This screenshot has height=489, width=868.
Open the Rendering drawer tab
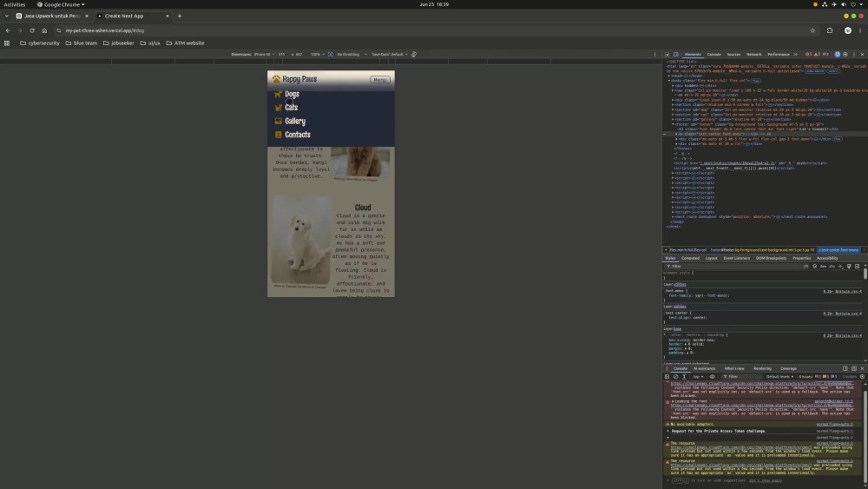click(762, 368)
